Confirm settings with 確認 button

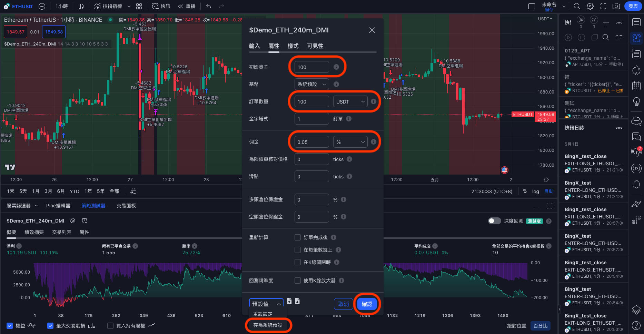367,304
